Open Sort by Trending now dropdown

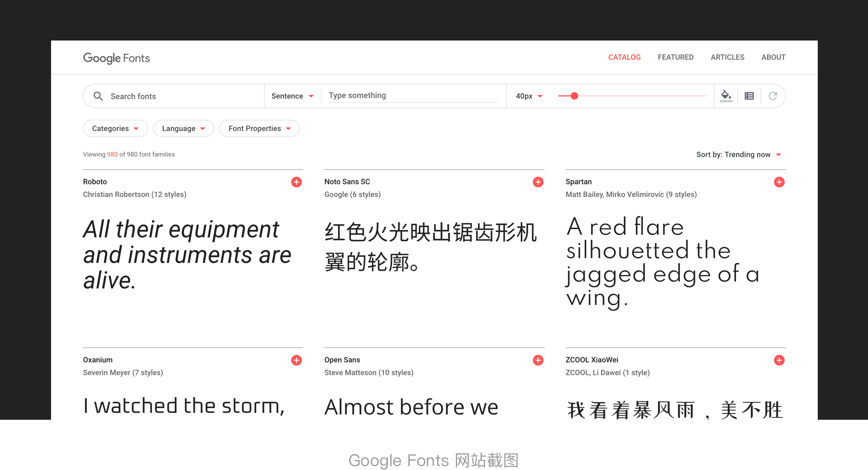[739, 155]
